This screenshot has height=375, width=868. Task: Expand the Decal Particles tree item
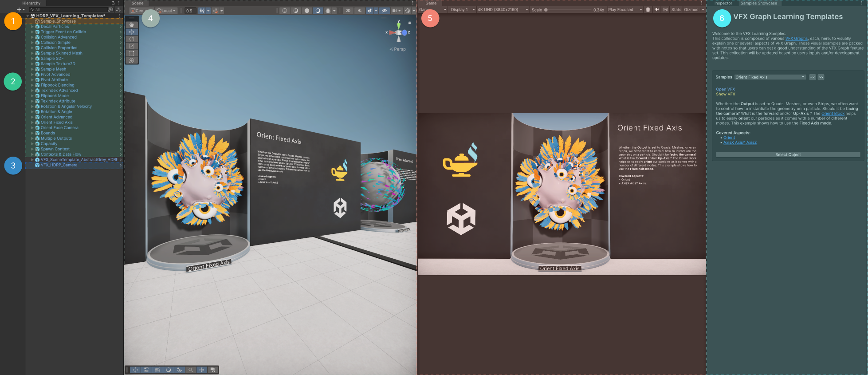tap(32, 27)
